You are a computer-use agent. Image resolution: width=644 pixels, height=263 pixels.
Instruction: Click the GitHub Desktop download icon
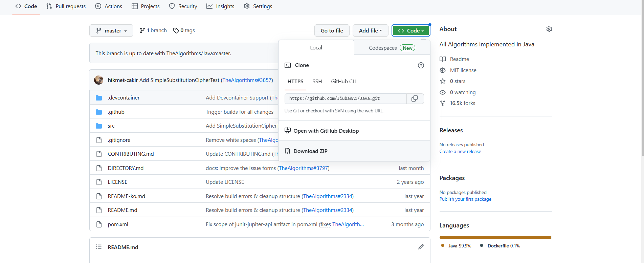point(288,131)
